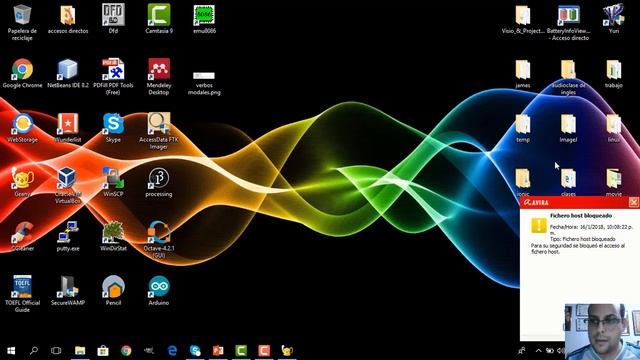Open the WebStorage desktop icon

tap(22, 128)
